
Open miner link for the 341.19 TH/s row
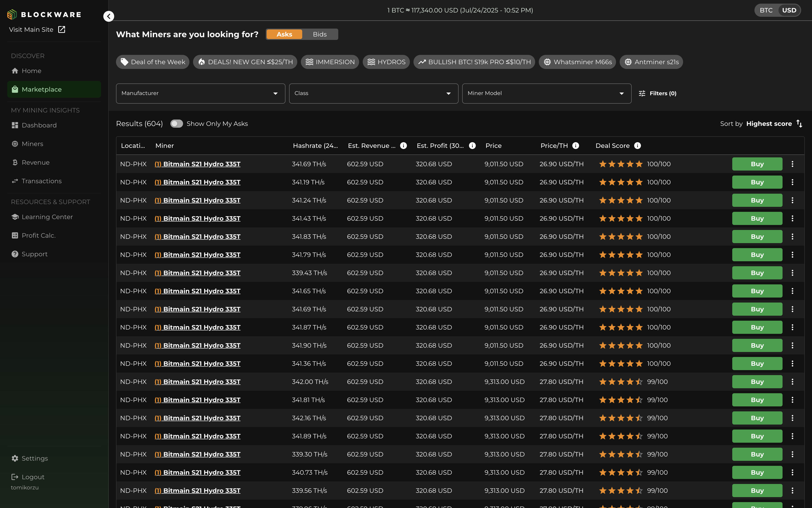pyautogui.click(x=197, y=182)
